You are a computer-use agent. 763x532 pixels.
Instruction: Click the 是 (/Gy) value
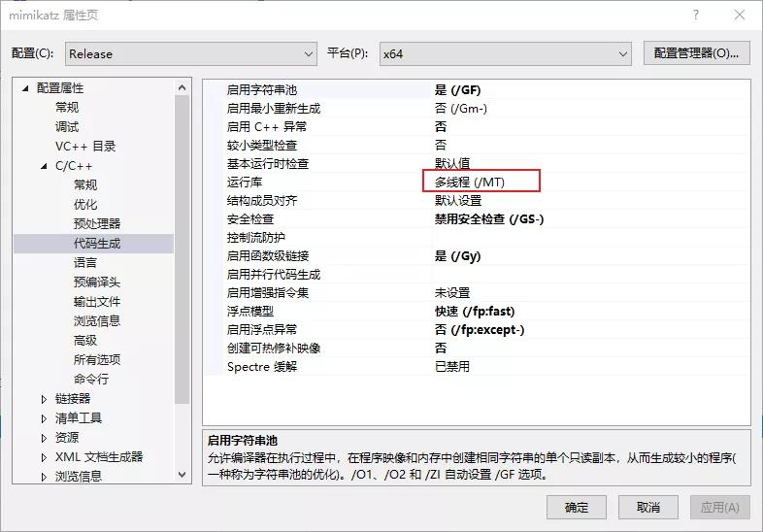pyautogui.click(x=457, y=256)
